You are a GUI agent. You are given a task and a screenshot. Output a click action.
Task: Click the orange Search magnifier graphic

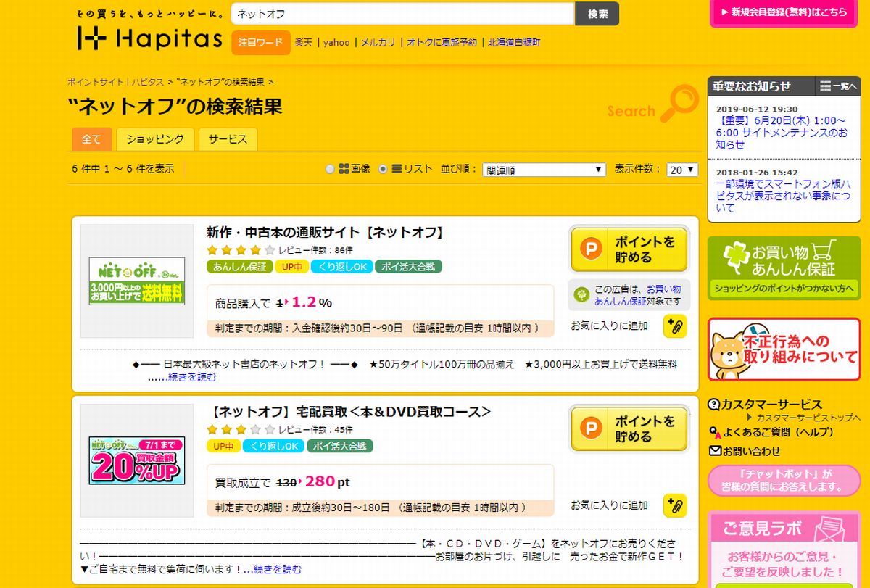pos(681,104)
